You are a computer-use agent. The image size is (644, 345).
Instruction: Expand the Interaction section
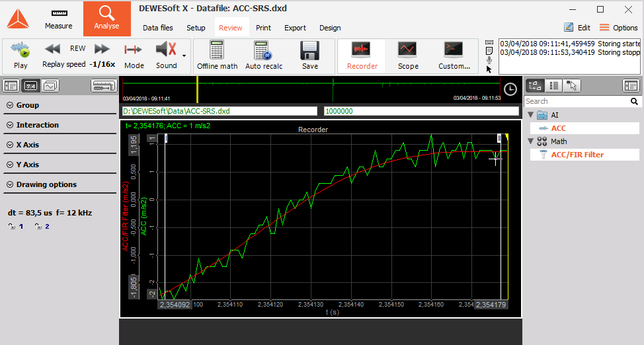click(x=60, y=125)
